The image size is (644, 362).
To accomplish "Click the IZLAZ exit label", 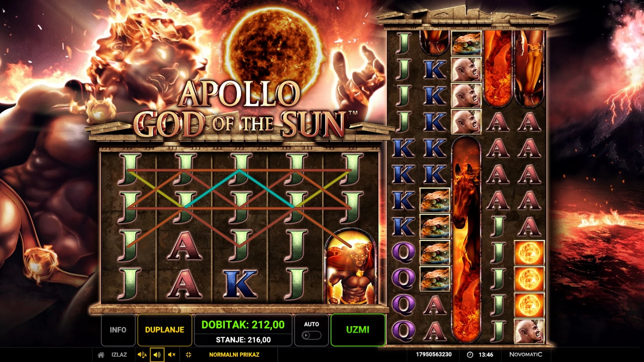I will pyautogui.click(x=119, y=355).
